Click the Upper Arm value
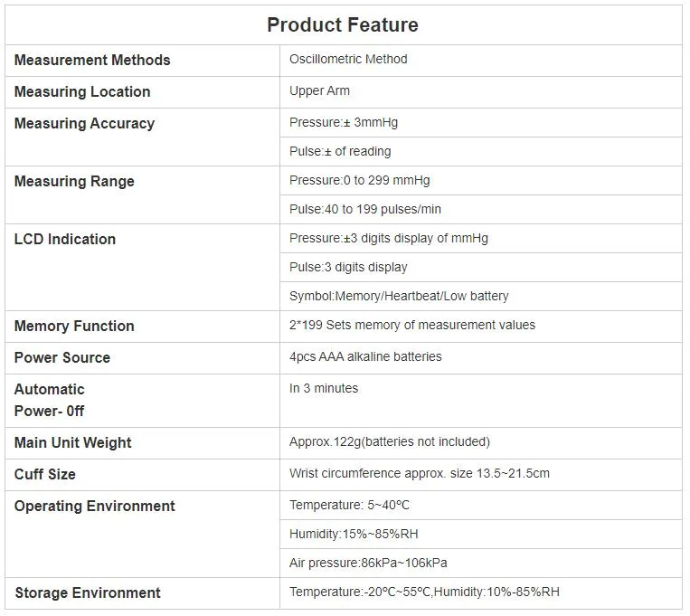This screenshot has height=616, width=690. coord(319,90)
